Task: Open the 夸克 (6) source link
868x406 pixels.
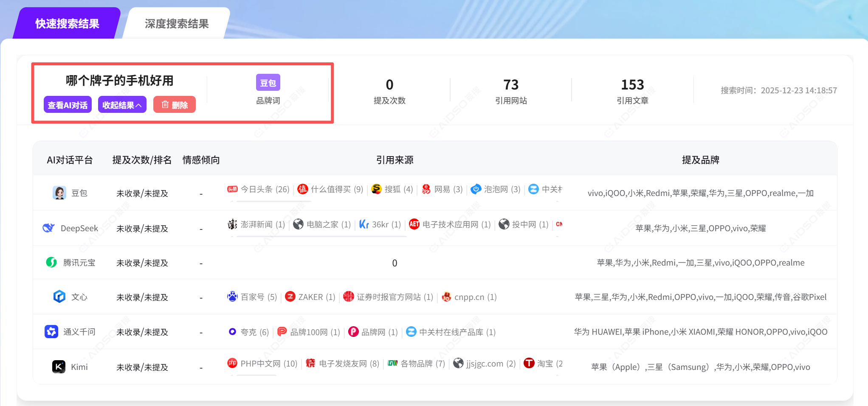Action: pos(254,332)
